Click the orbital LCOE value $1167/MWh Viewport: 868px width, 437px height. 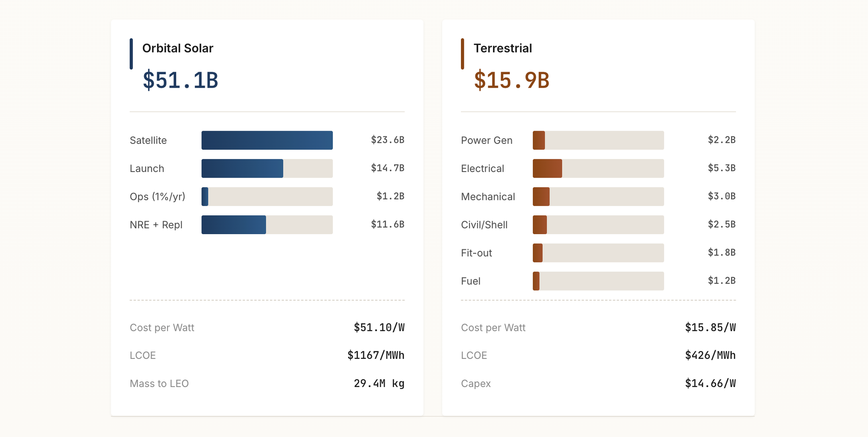pyautogui.click(x=376, y=355)
